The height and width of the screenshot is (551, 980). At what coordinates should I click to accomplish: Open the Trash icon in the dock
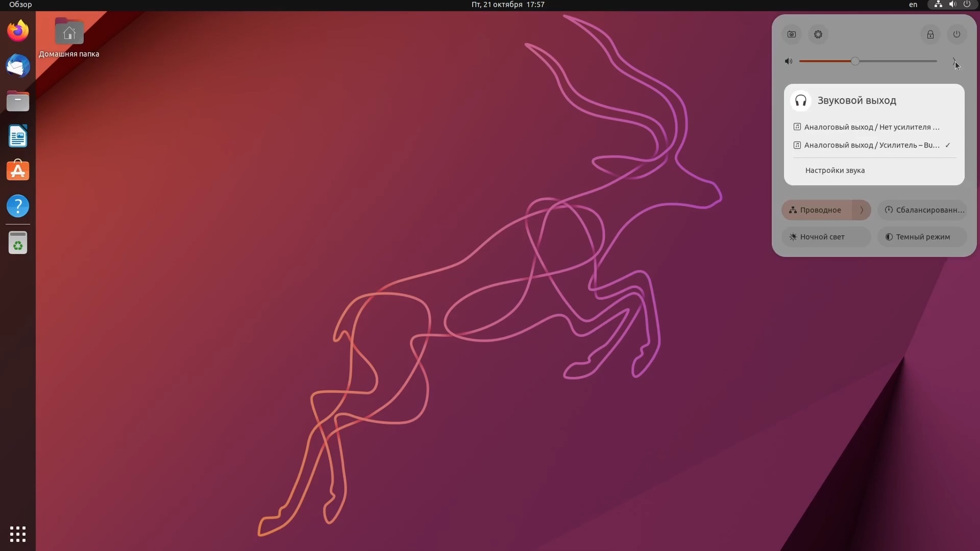coord(18,243)
